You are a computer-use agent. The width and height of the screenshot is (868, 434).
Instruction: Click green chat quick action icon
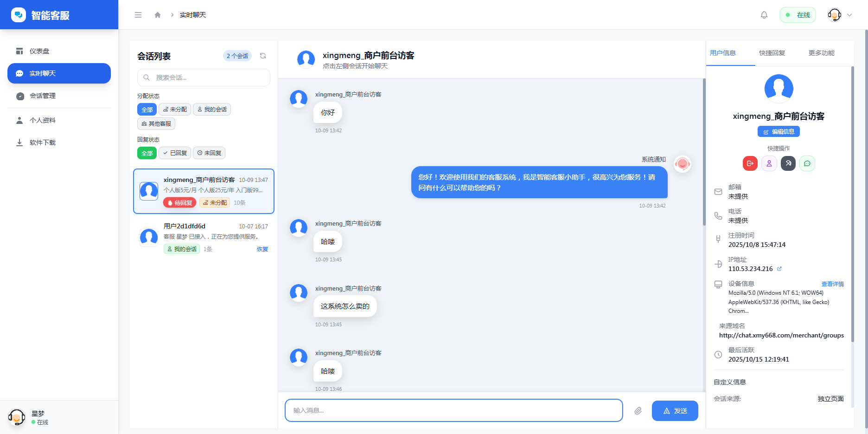[807, 163]
